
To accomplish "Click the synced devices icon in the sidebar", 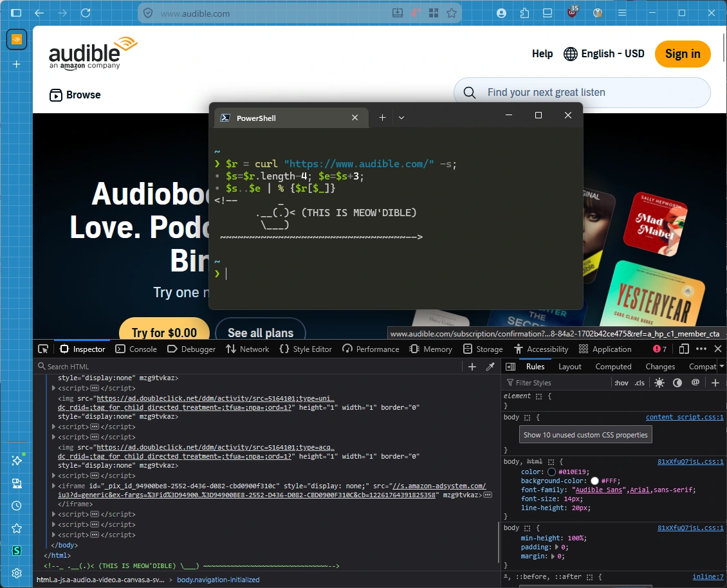I will [x=17, y=484].
